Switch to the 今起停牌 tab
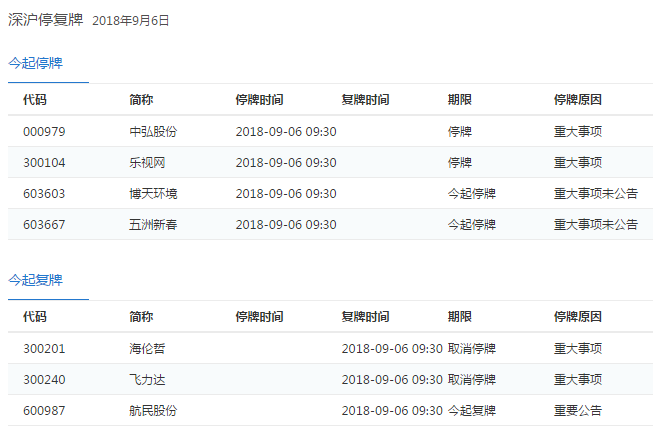 (35, 63)
